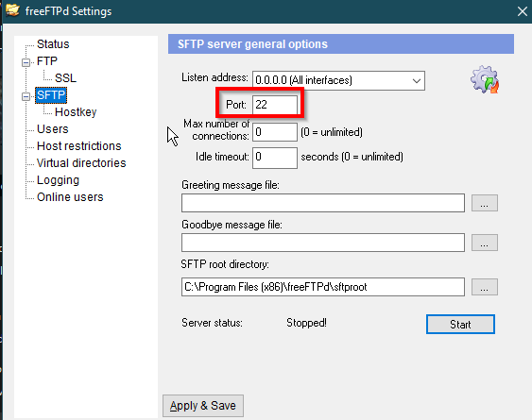Select SSL under FTP
The height and width of the screenshot is (420, 532).
click(65, 78)
